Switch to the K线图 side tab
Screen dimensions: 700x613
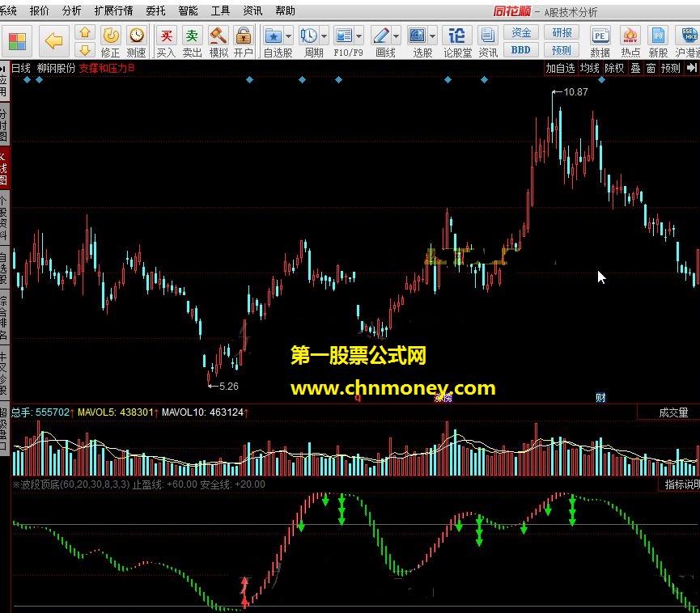(x=4, y=169)
